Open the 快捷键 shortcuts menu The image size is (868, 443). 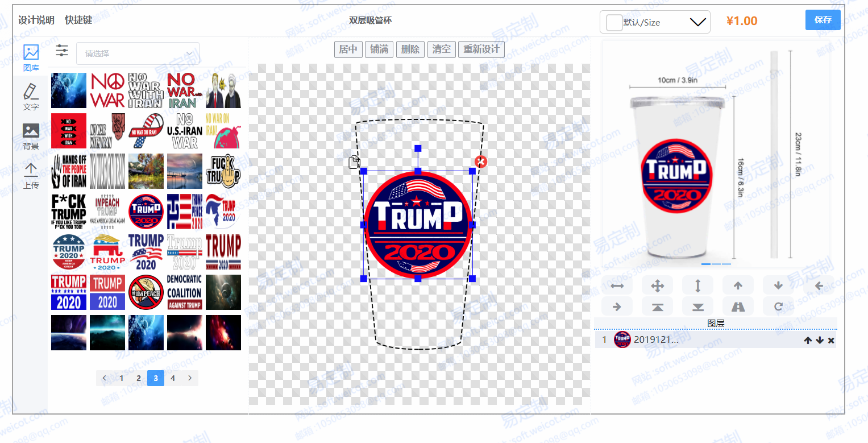pyautogui.click(x=78, y=20)
